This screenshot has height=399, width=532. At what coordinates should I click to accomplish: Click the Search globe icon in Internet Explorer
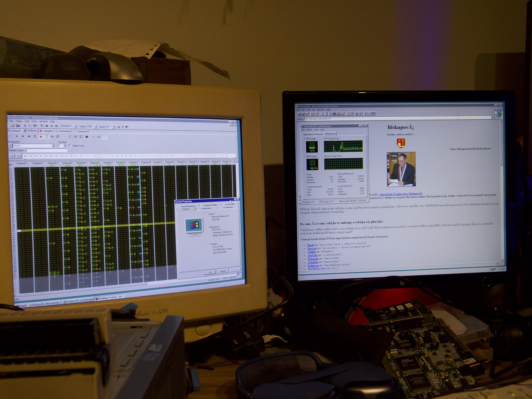pyautogui.click(x=335, y=114)
